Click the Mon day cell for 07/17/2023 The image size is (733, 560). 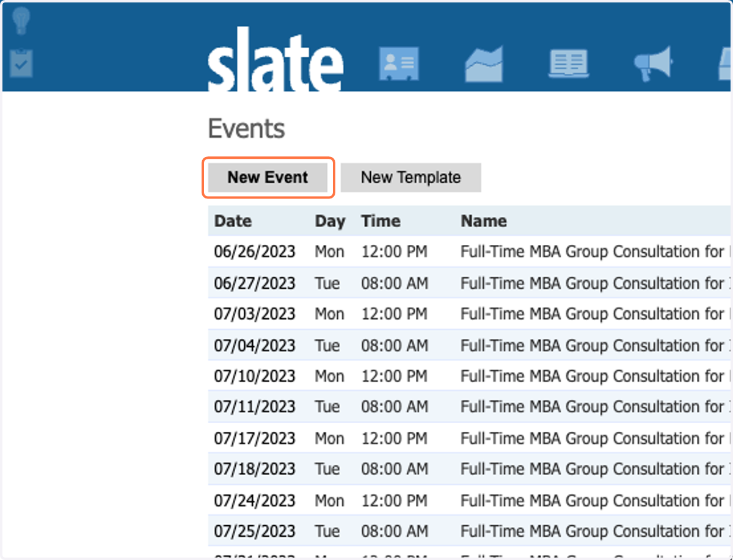point(329,438)
